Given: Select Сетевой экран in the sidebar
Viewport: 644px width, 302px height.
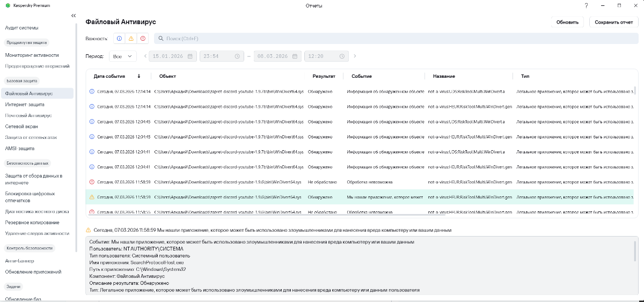Looking at the screenshot, I should point(21,126).
